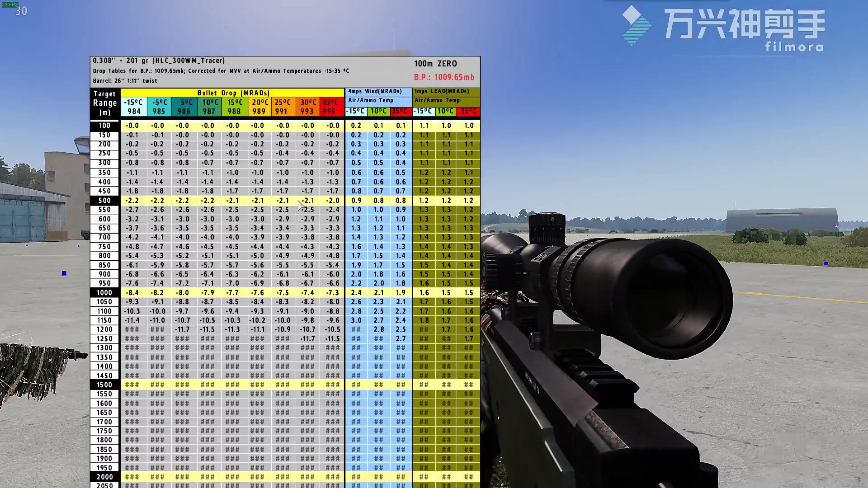Toggle highlighting on the 1000m range row
The width and height of the screenshot is (868, 488).
click(104, 292)
